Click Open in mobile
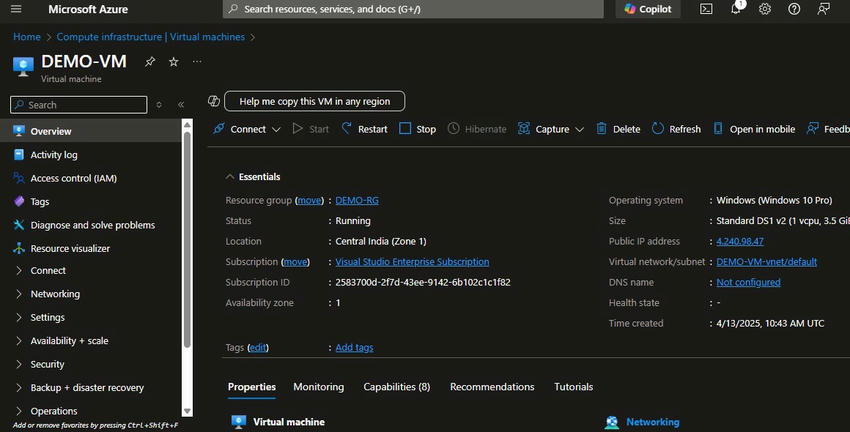850x432 pixels. pyautogui.click(x=754, y=129)
